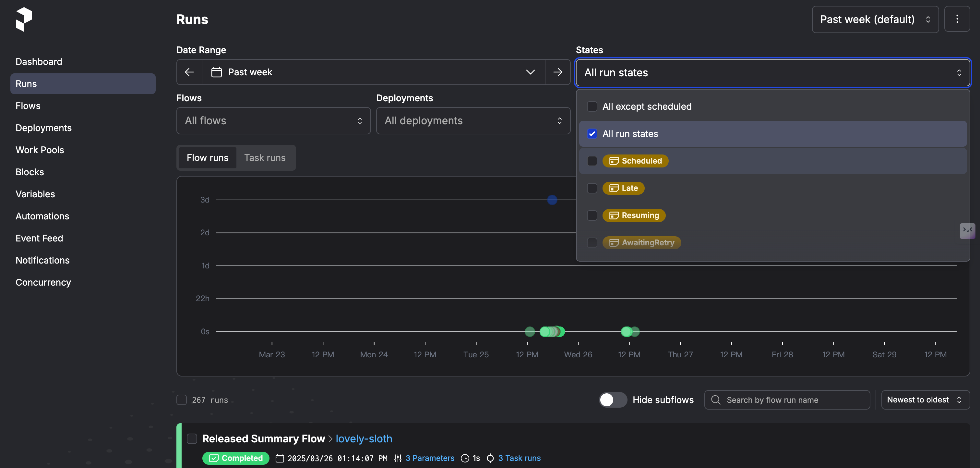Expand the All deployments dropdown
Screen dimensions: 980x468
tap(473, 121)
